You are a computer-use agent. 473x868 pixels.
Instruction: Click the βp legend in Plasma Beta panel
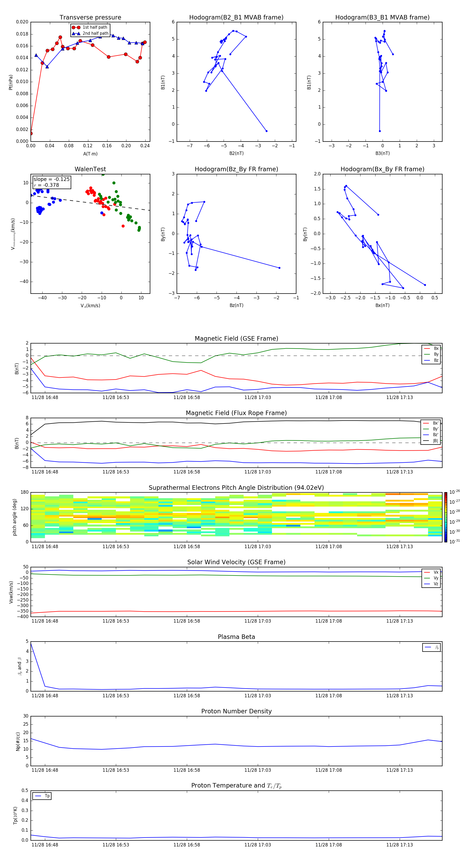431,647
